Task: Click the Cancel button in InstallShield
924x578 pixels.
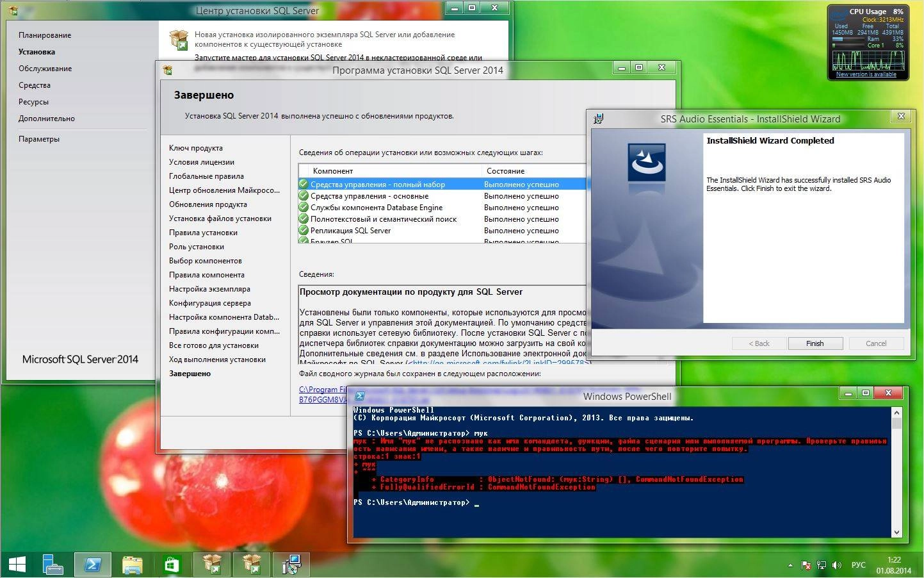Action: click(876, 343)
